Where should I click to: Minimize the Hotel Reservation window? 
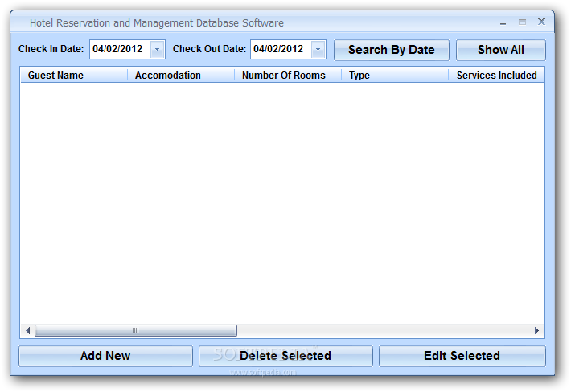click(x=503, y=23)
